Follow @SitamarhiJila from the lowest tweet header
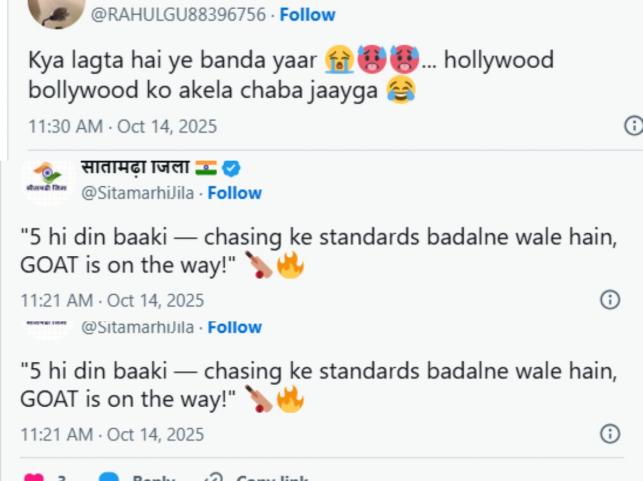 (x=233, y=327)
